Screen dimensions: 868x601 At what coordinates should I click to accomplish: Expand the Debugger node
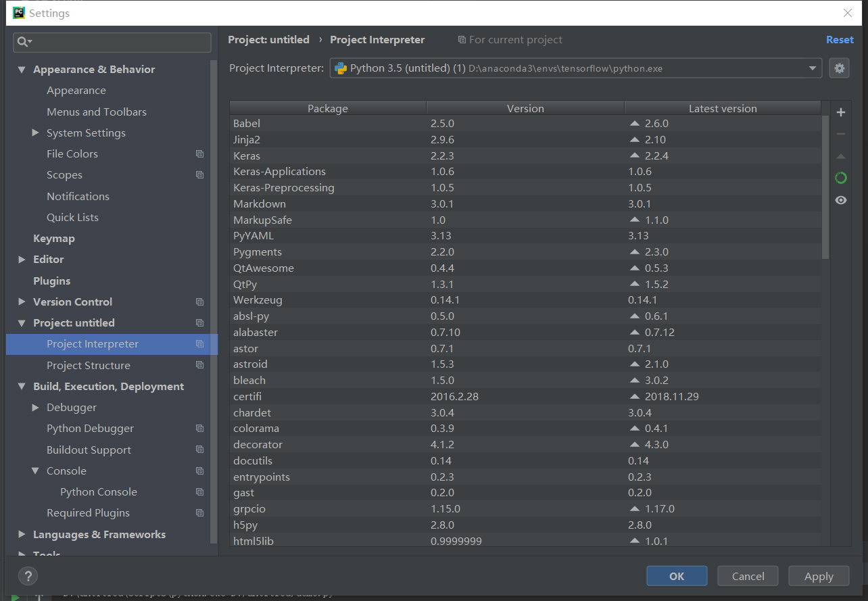pyautogui.click(x=35, y=408)
